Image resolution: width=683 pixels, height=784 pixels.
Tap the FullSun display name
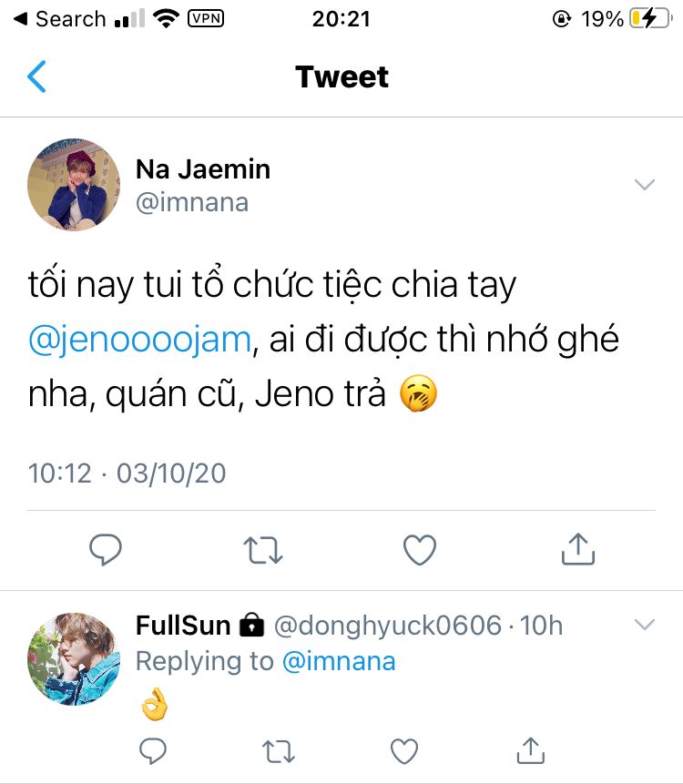tap(180, 626)
